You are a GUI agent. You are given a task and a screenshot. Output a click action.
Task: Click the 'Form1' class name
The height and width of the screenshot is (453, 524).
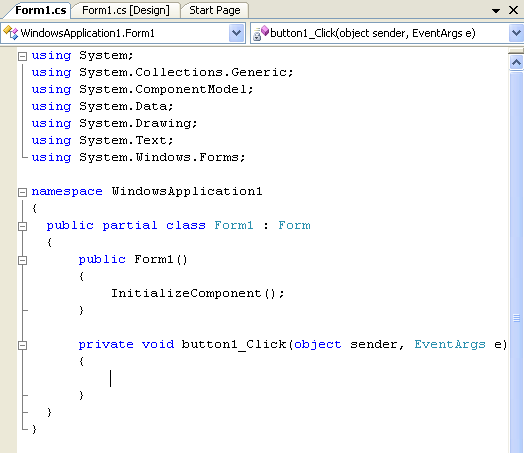coord(234,225)
